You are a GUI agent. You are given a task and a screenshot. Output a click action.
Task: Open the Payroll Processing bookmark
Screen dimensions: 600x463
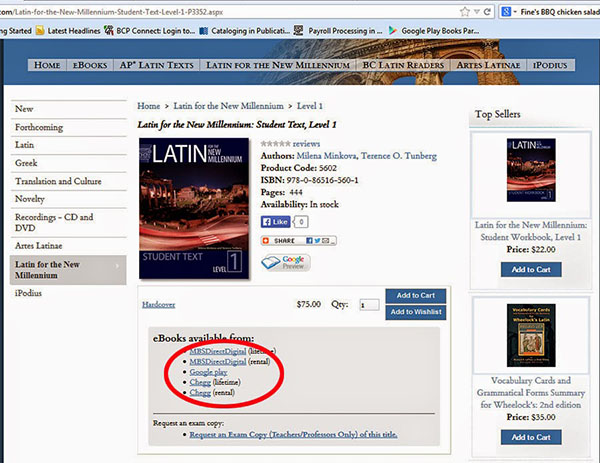(338, 31)
